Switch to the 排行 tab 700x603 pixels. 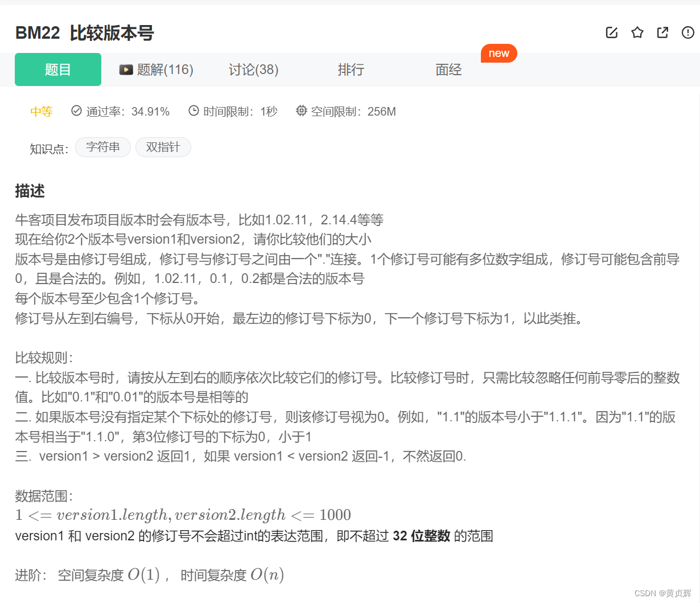(x=351, y=69)
